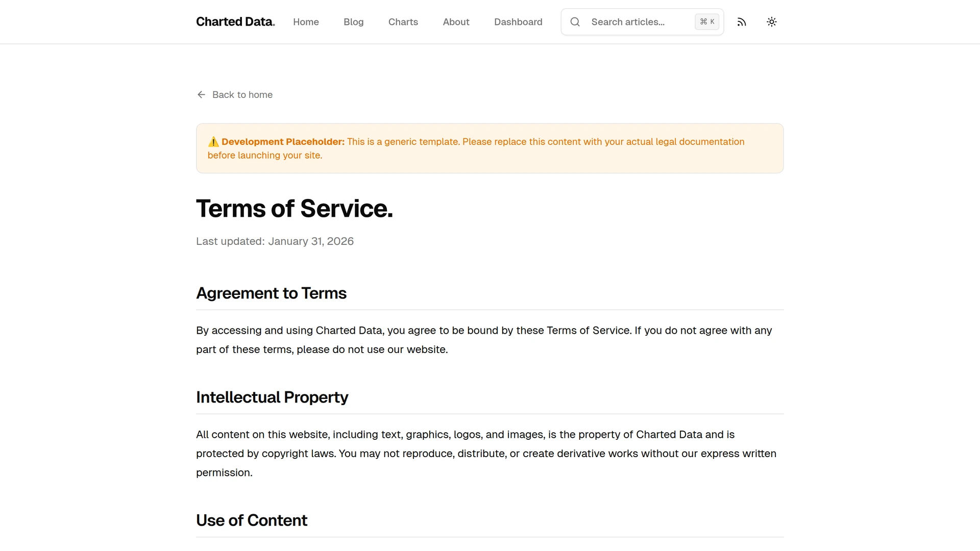The height and width of the screenshot is (551, 980).
Task: Focus the Search articles input field
Action: pos(642,22)
